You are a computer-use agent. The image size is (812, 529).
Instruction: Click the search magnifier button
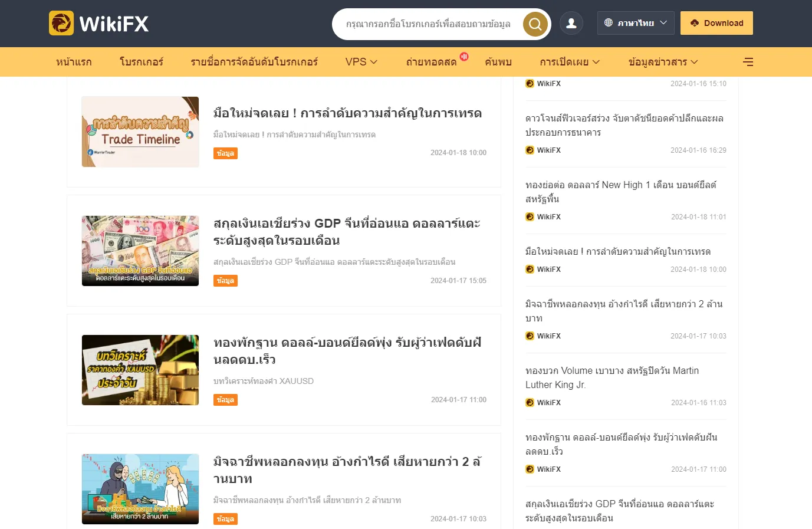(535, 24)
